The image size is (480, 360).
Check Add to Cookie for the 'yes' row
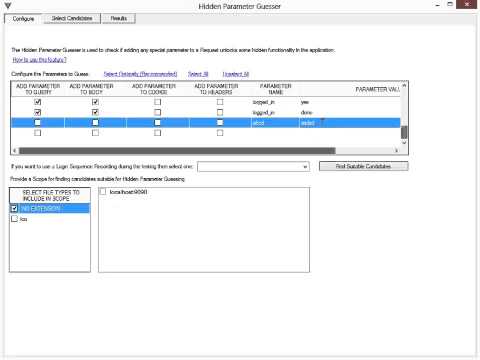click(158, 102)
